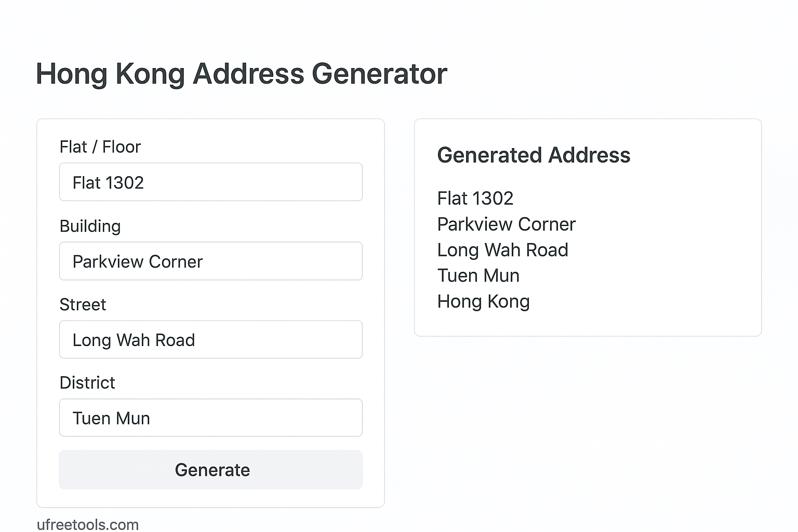Click Flat 1302 line in generated address
Viewport: 798px width, 532px height.
click(475, 198)
